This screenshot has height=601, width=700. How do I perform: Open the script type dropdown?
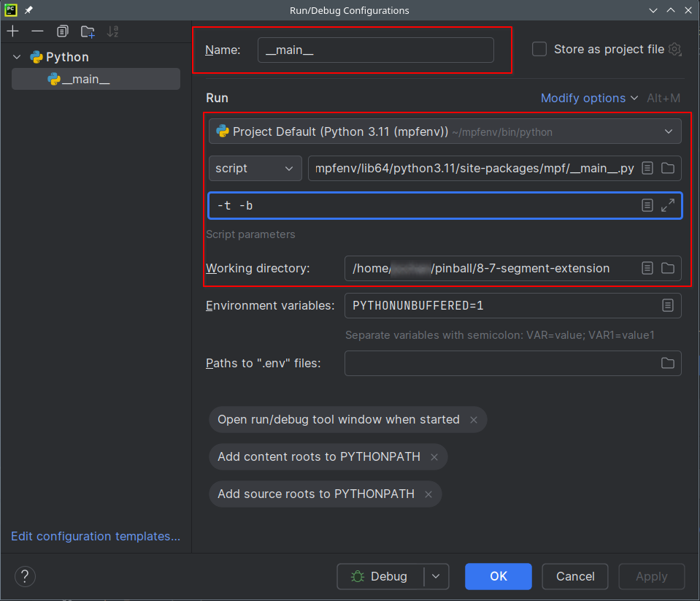point(255,168)
